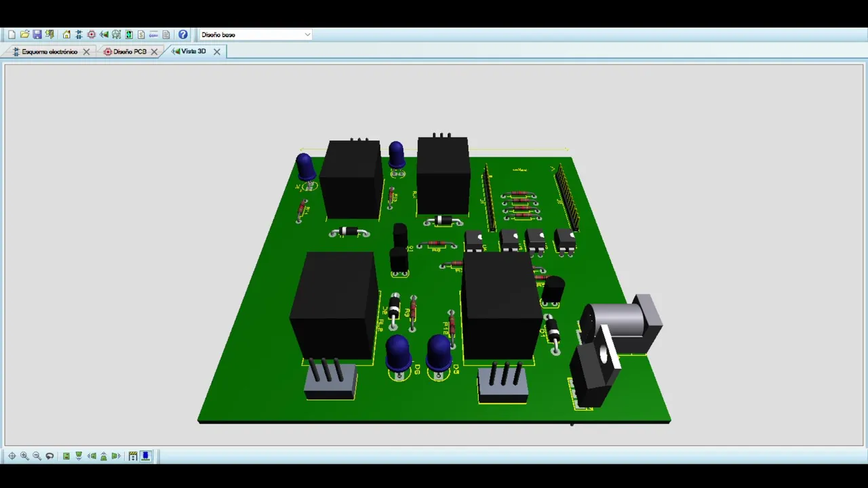Close the 'Vista 3D' tab
Viewport: 868px width, 488px height.
[217, 52]
